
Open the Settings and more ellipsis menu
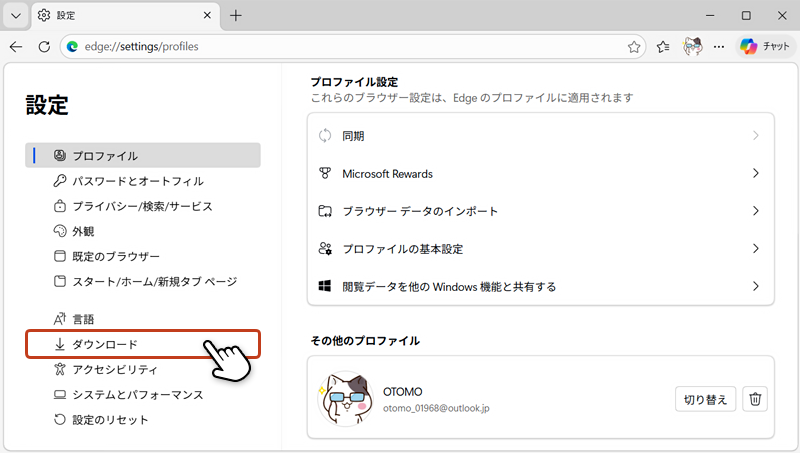coord(719,47)
